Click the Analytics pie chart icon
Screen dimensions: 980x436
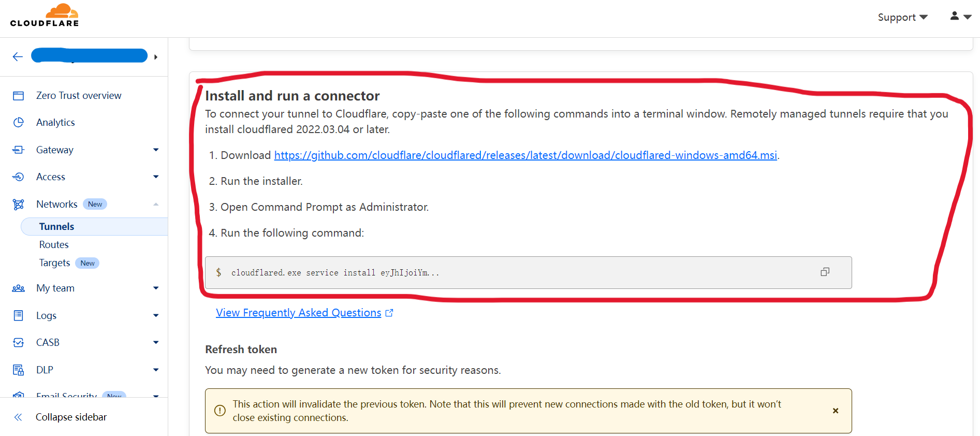click(x=19, y=123)
